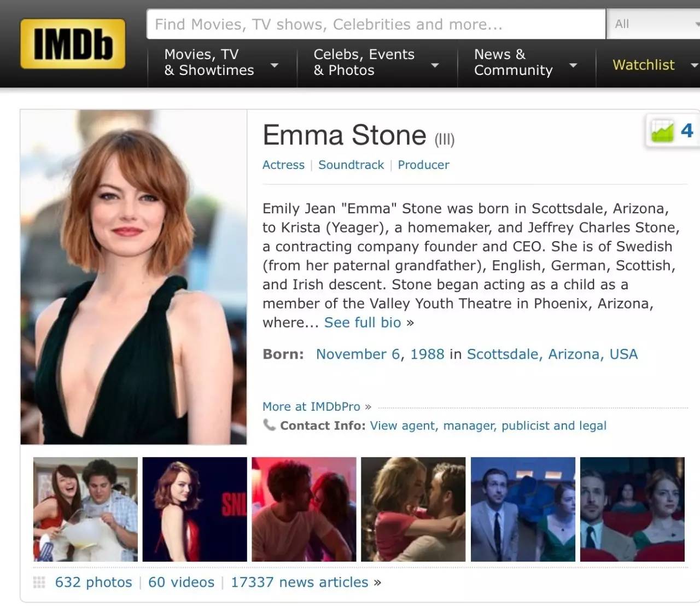The height and width of the screenshot is (606, 700).
Task: Open the La La Land theater scene photo
Action: pos(632,509)
